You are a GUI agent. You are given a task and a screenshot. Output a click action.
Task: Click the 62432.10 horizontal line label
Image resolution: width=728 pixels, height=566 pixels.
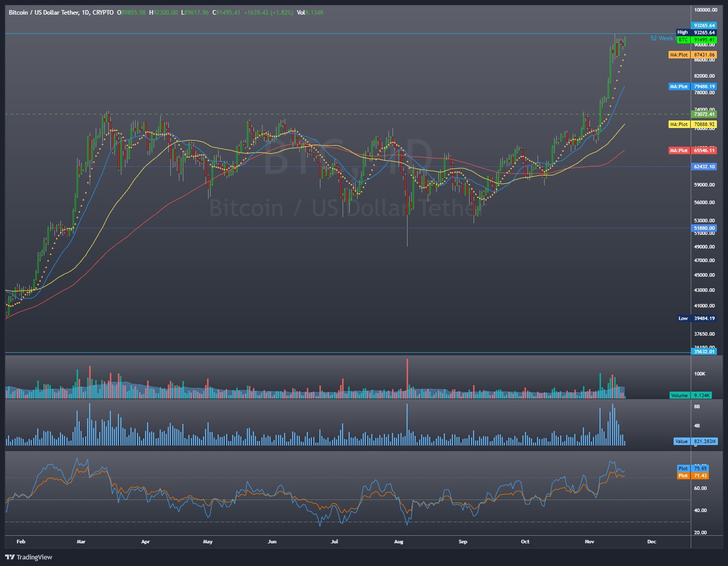704,166
